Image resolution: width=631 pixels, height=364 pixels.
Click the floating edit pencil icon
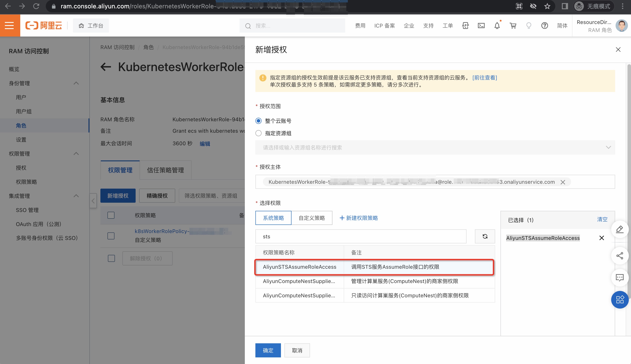point(620,229)
